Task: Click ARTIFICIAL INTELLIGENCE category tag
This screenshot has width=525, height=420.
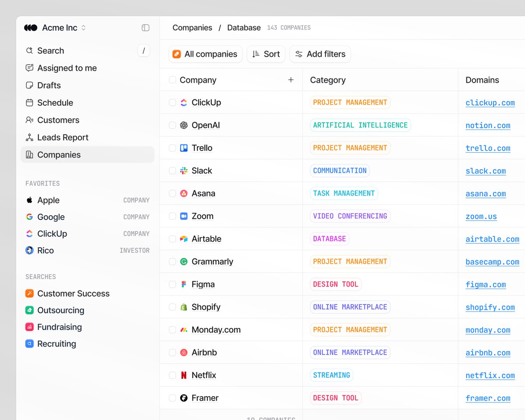Action: pos(360,125)
